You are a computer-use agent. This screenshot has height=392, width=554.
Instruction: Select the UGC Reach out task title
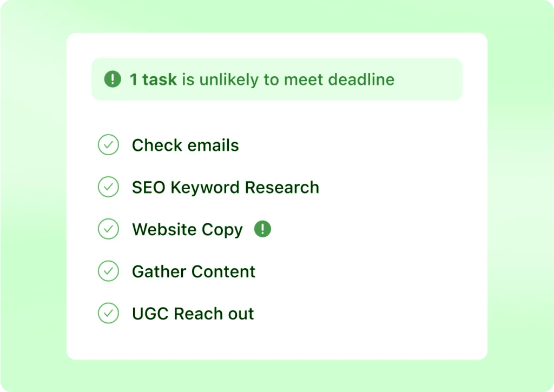pos(193,314)
